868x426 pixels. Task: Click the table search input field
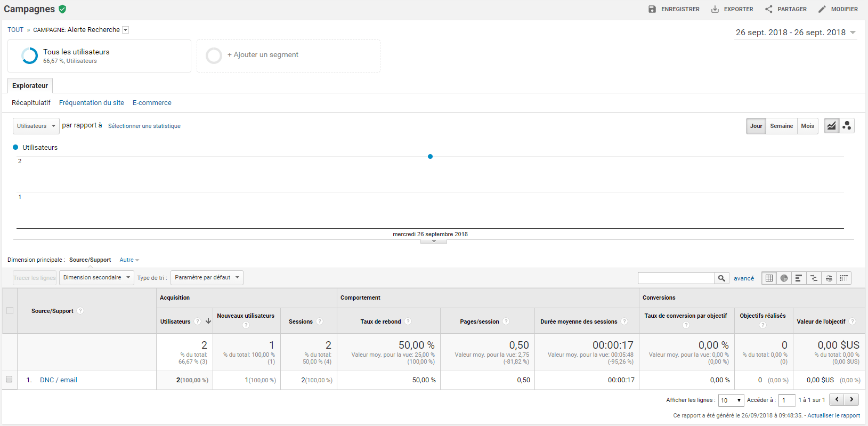[x=676, y=278]
